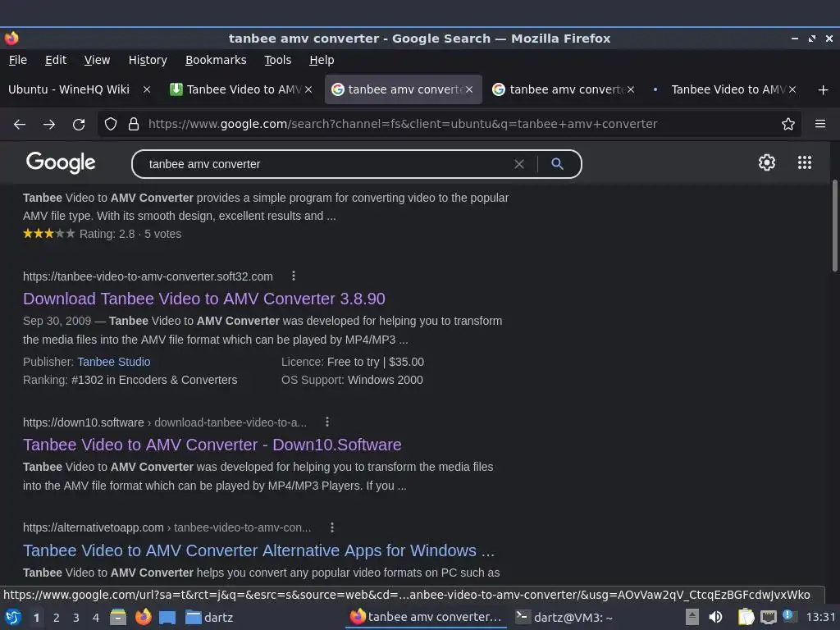Bookmark this page with the star icon
840x630 pixels.
[x=787, y=125]
